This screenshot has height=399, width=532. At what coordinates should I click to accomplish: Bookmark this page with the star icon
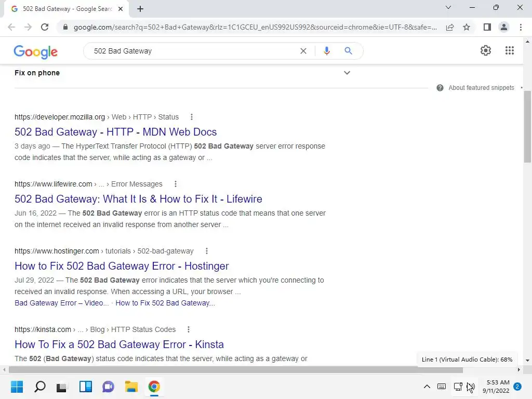467,27
